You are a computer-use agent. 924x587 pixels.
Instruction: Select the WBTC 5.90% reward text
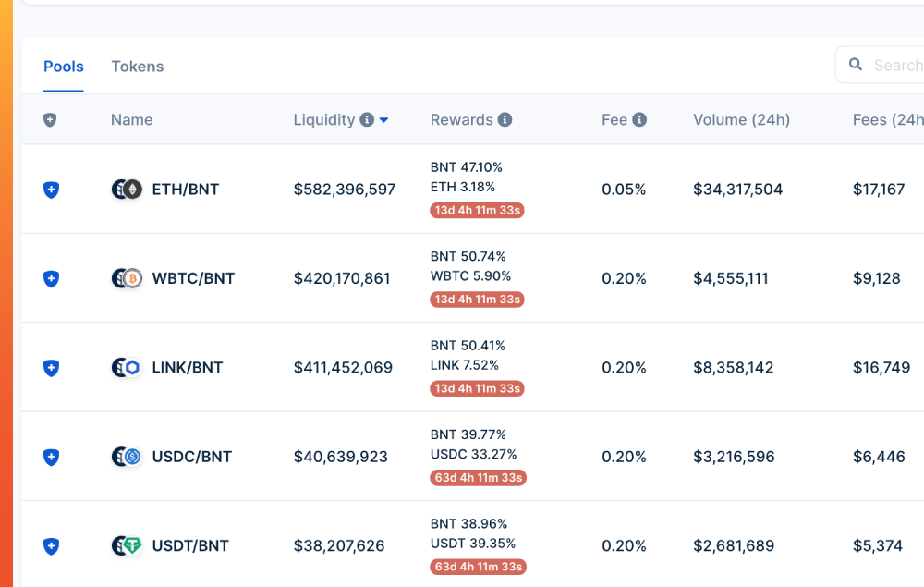point(471,275)
